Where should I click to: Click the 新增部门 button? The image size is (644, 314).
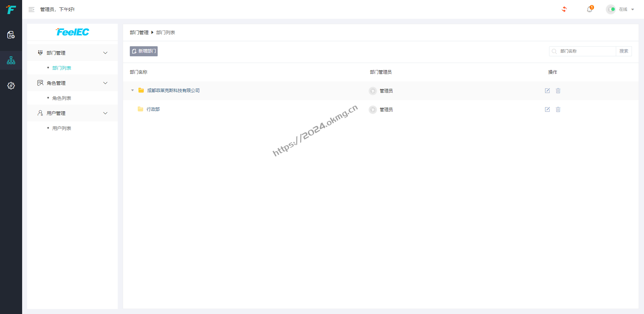[144, 51]
